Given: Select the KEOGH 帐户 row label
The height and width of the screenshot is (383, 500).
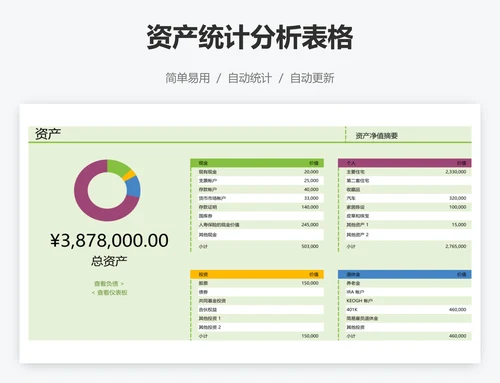Looking at the screenshot, I should coord(359,301).
